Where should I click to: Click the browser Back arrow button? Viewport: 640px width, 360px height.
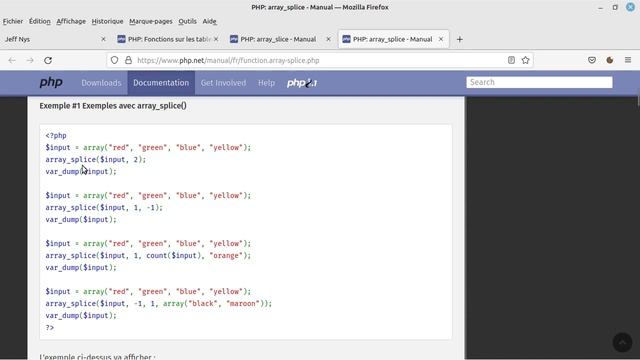(x=12, y=60)
